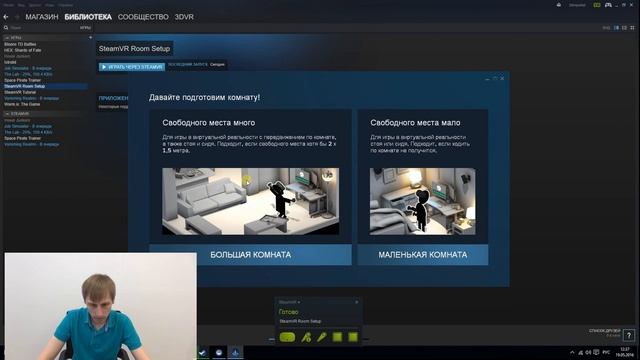
Task: Click the second controller icon in SteamVR window
Action: point(322,337)
